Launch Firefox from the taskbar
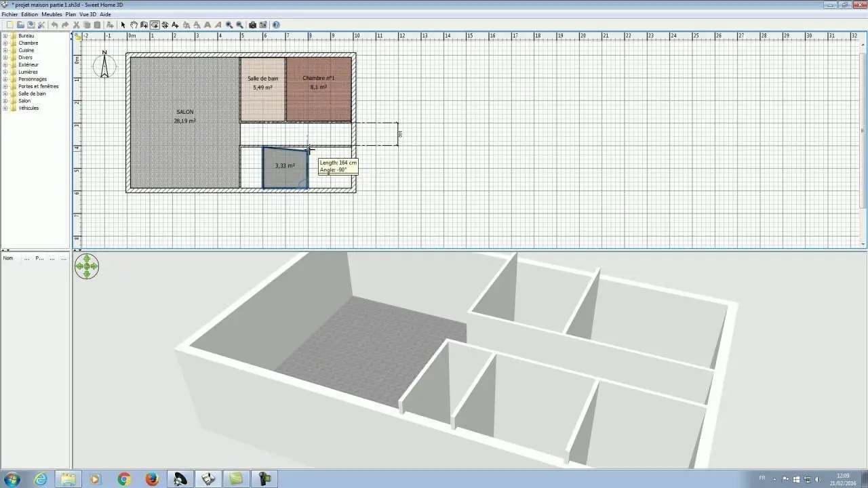 click(x=152, y=479)
